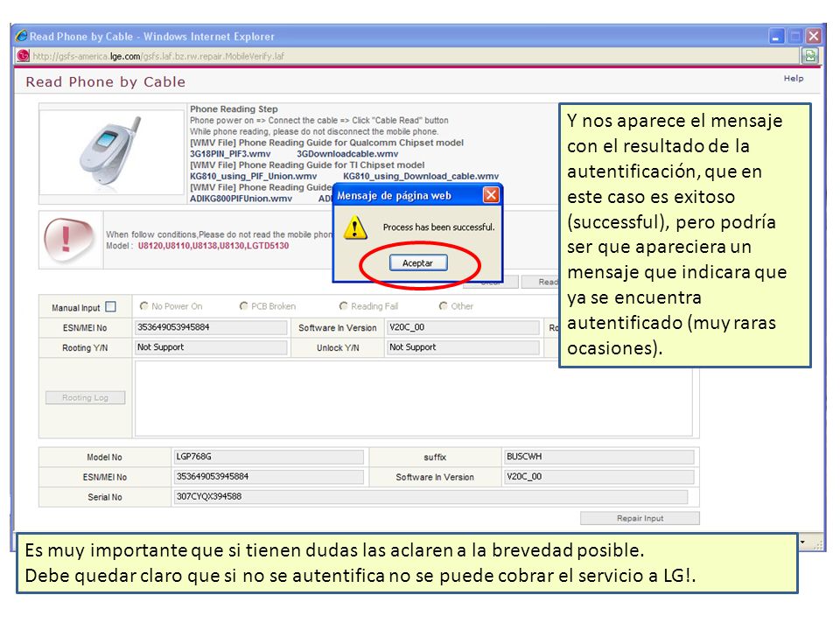Tick the Manual Input checkbox
Image resolution: width=840 pixels, height=630 pixels.
coord(111,306)
